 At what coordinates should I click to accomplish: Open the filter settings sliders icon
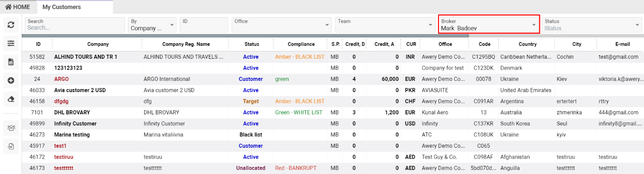11,43
